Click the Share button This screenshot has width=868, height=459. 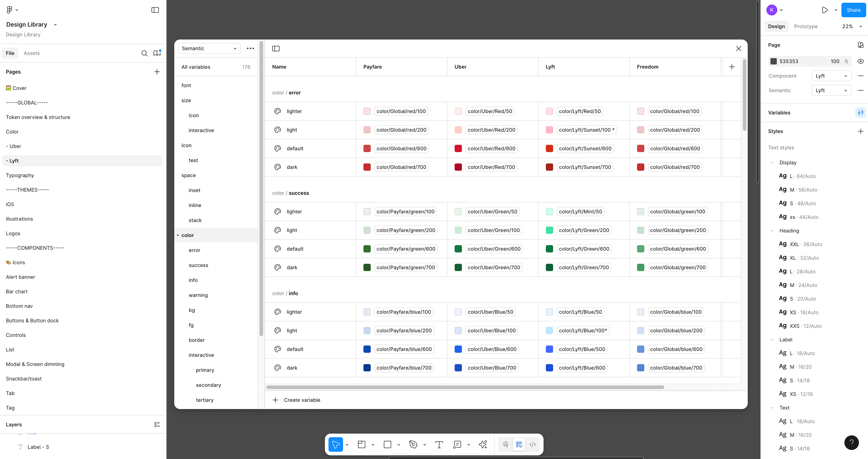click(x=853, y=10)
